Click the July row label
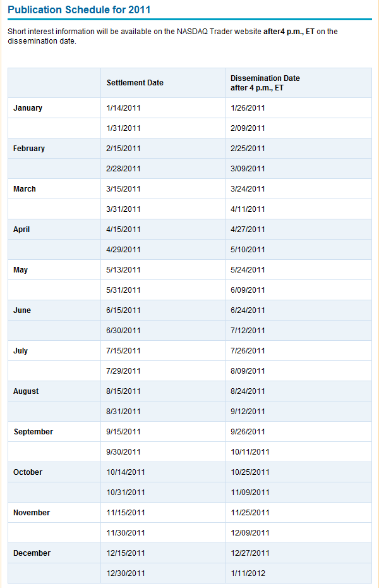This screenshot has width=379, height=588. (x=20, y=351)
